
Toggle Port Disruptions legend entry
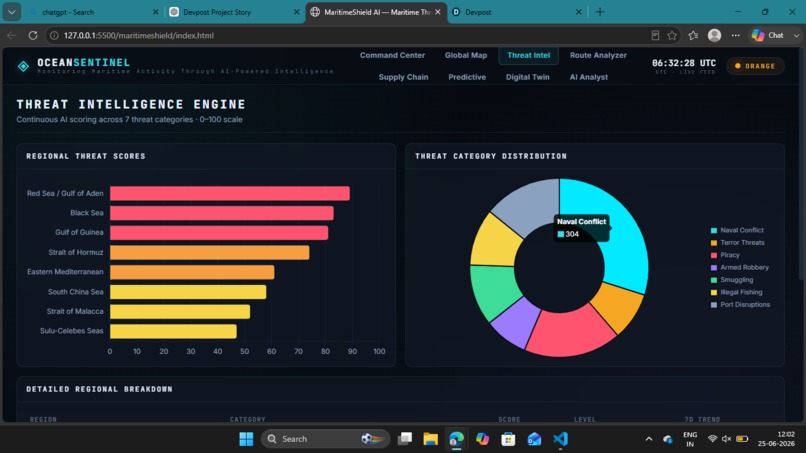(740, 304)
